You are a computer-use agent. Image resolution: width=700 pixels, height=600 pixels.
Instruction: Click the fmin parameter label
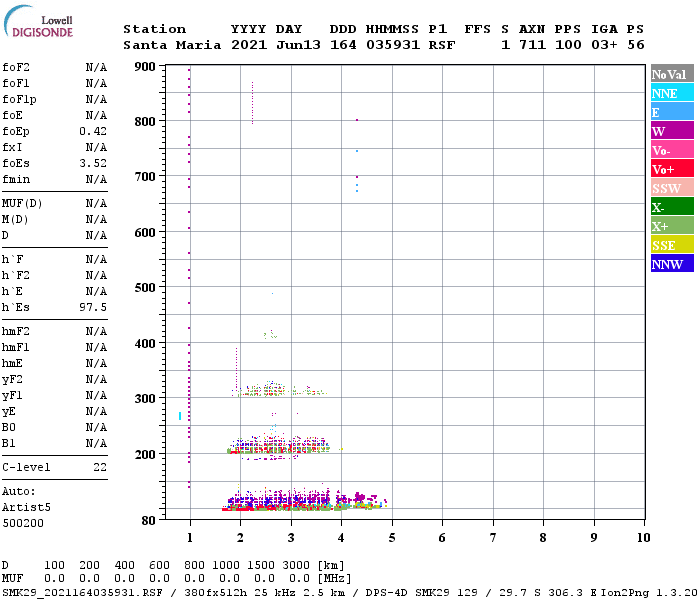click(16, 179)
